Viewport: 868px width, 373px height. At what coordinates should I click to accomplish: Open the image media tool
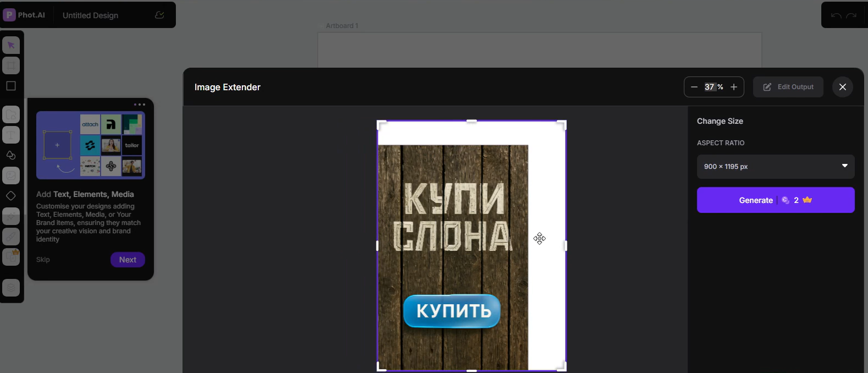point(11,175)
